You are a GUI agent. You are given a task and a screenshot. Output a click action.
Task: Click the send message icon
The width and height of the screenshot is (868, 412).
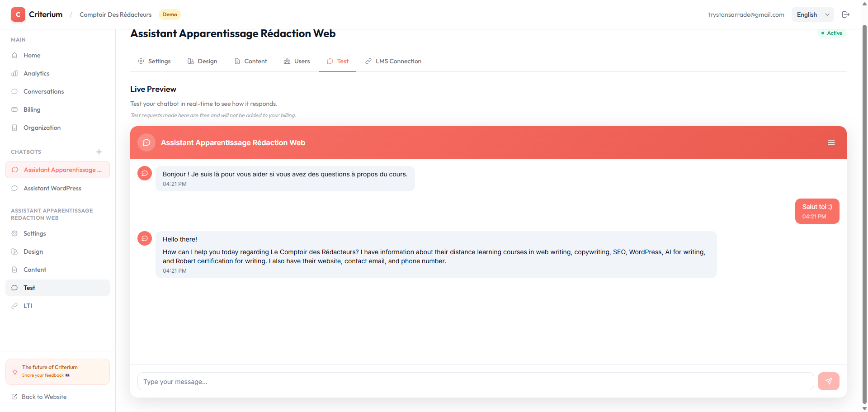click(829, 381)
